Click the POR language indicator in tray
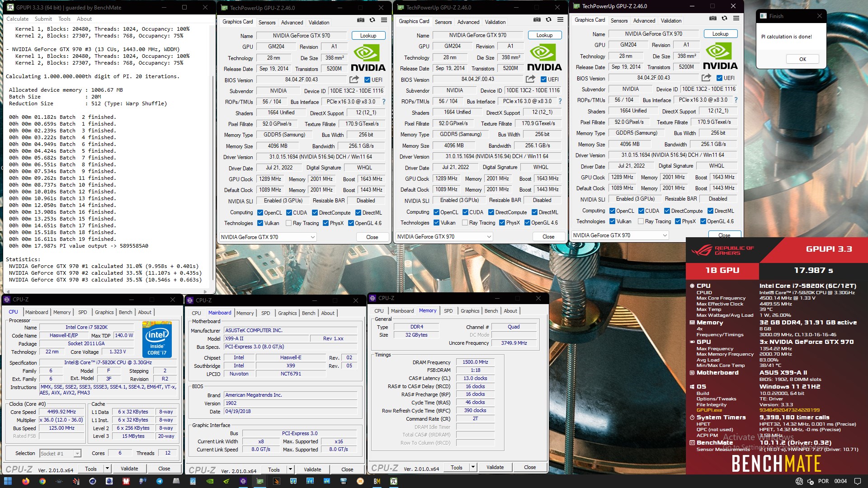 pos(824,481)
